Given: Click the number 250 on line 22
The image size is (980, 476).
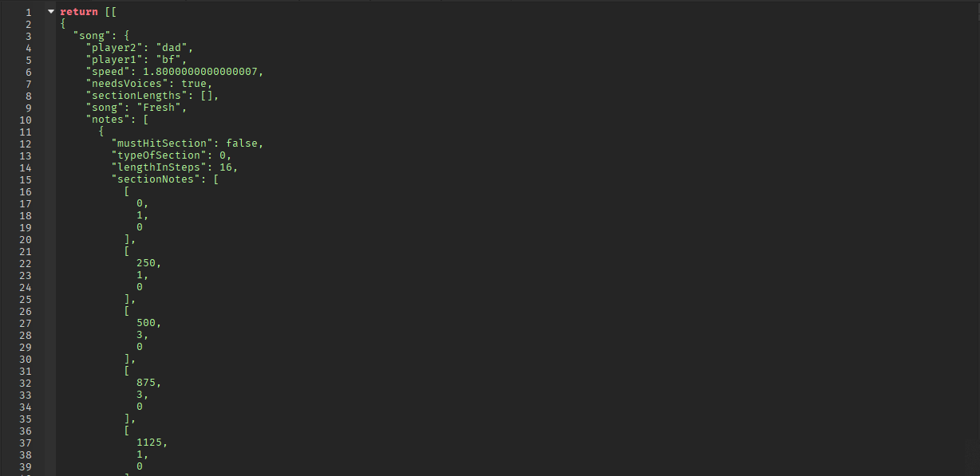Looking at the screenshot, I should 146,263.
